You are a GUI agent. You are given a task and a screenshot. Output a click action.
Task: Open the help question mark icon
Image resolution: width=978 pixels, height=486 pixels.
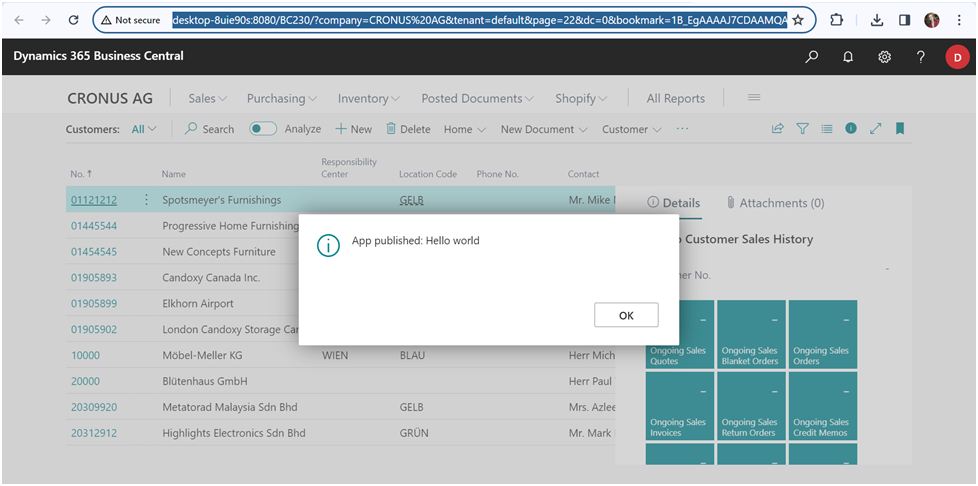[x=921, y=57]
